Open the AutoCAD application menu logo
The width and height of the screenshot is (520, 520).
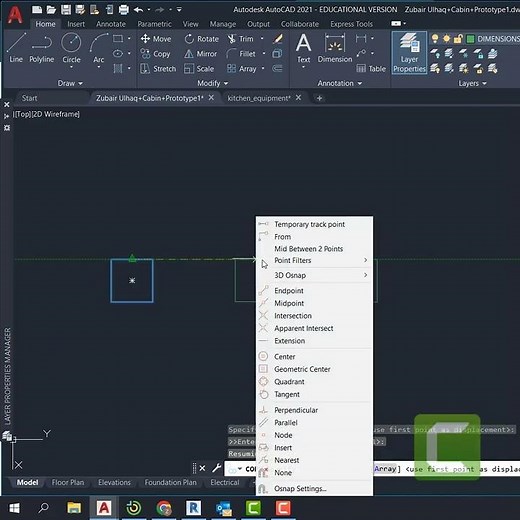click(15, 15)
